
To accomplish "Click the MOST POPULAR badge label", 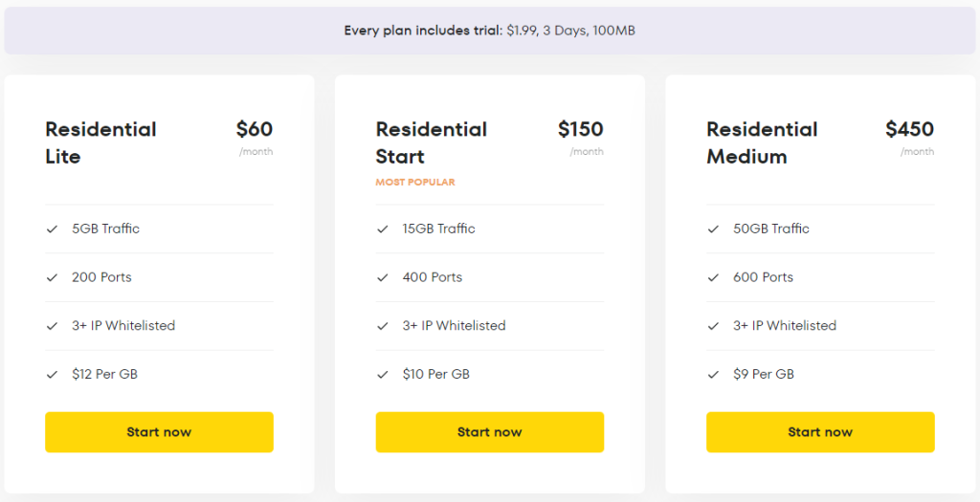I will [x=415, y=182].
